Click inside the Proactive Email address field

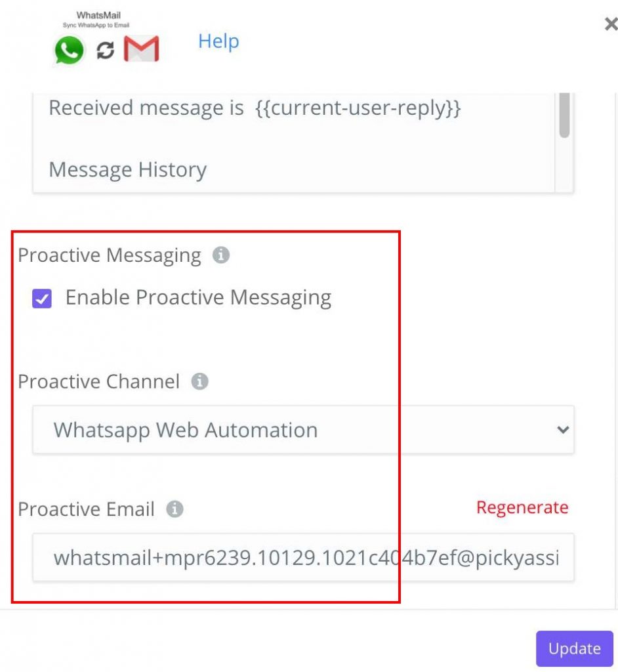303,558
